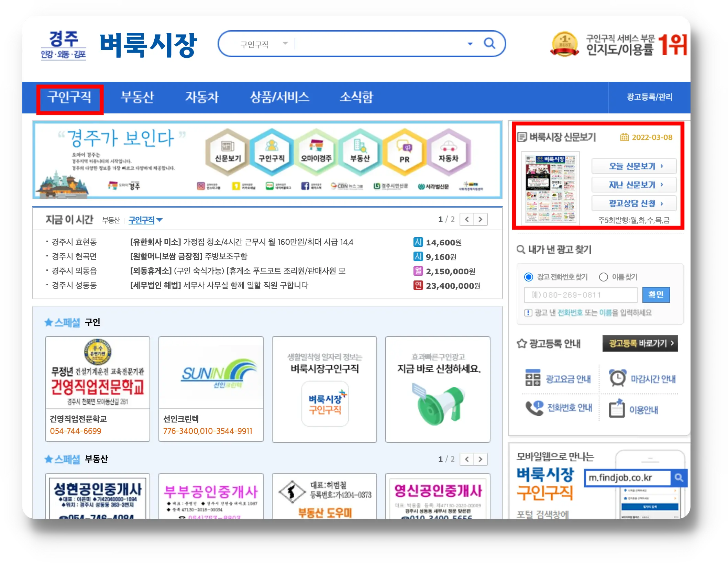This screenshot has height=563, width=728.
Task: Click the magnifier search icon in search bar
Action: 489,44
